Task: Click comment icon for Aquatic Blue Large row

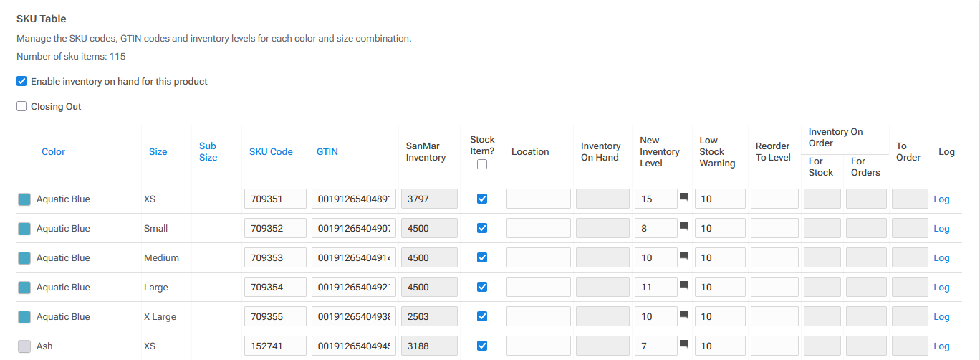Action: [684, 285]
